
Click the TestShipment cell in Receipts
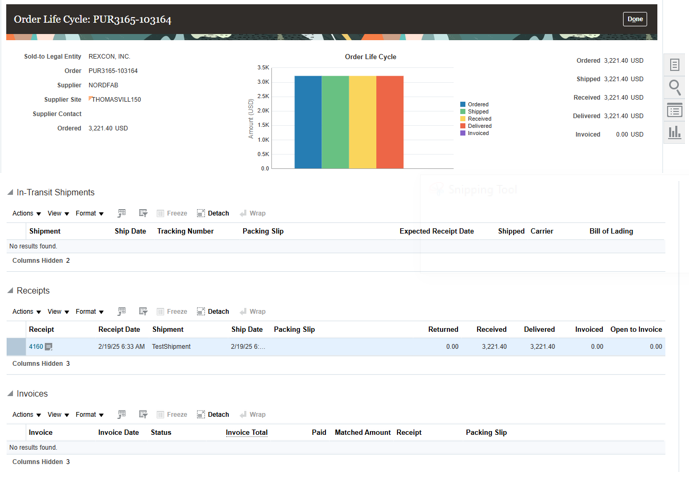171,347
